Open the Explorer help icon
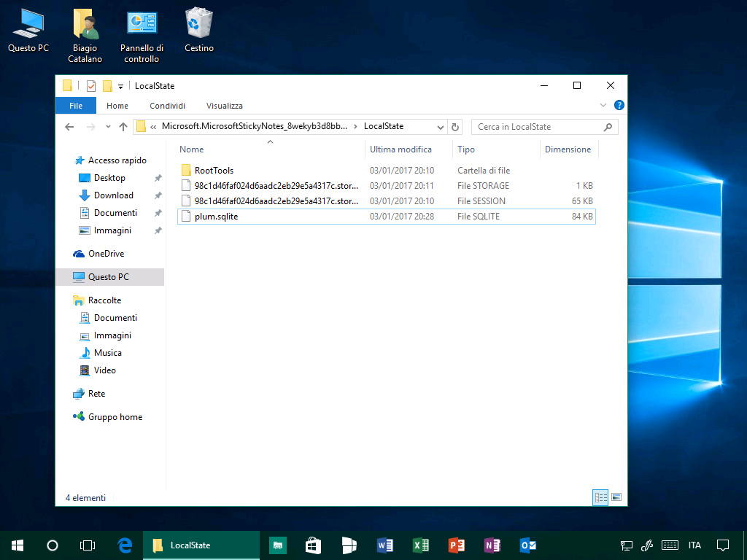This screenshot has height=560, width=747. 619,106
